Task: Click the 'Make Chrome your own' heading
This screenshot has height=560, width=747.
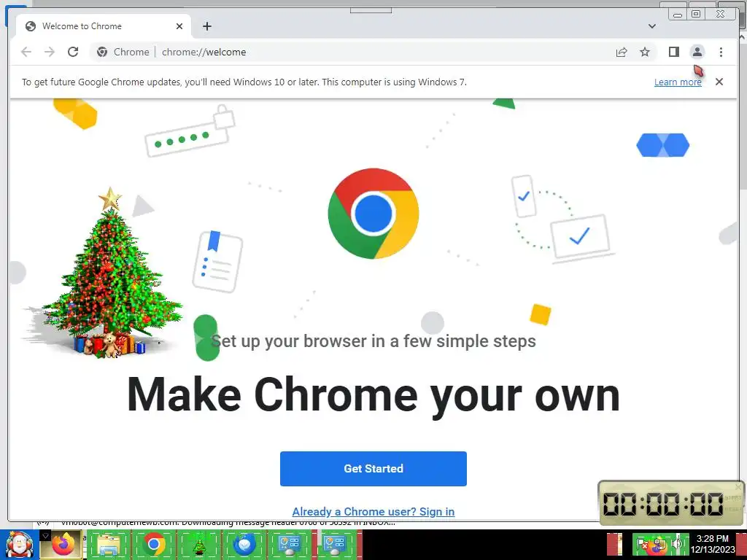Action: 373,394
